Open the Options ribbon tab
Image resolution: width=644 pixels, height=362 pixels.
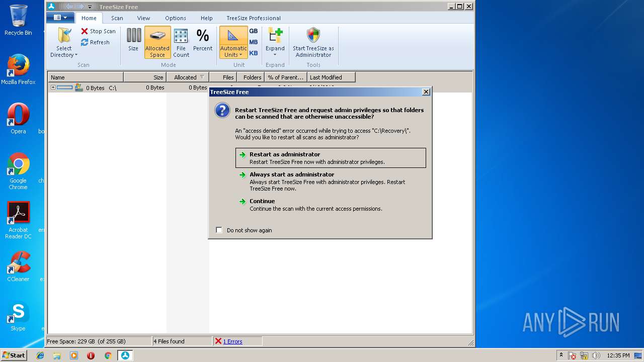(176, 18)
